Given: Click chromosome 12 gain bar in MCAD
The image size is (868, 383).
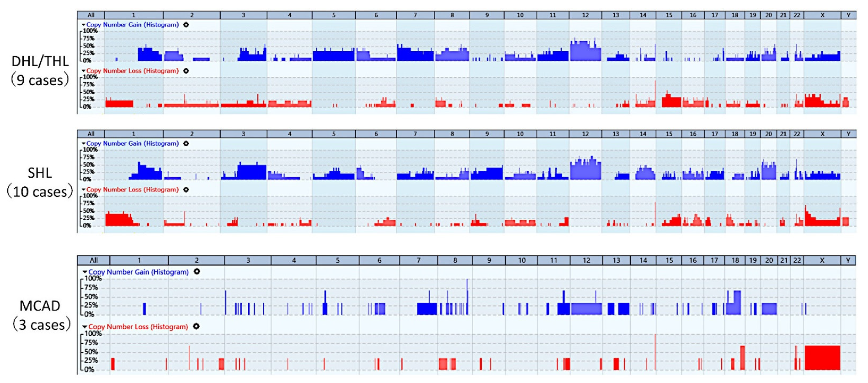Looking at the screenshot, I should coord(586,309).
